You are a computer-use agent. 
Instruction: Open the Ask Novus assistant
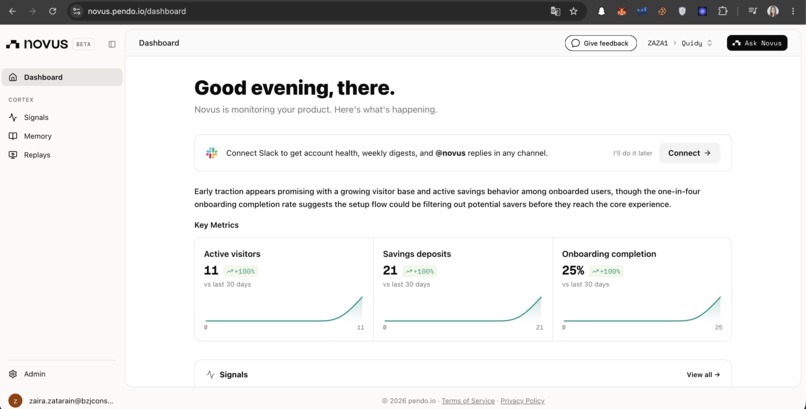(757, 43)
